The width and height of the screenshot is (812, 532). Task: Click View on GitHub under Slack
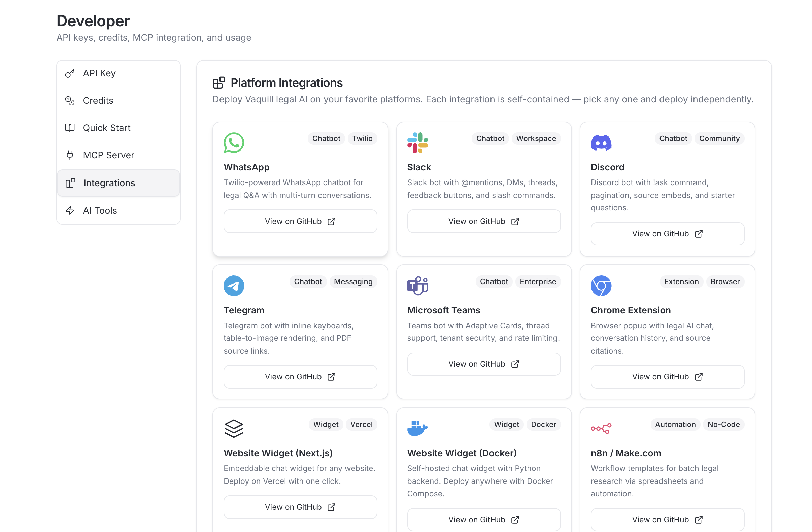point(483,221)
